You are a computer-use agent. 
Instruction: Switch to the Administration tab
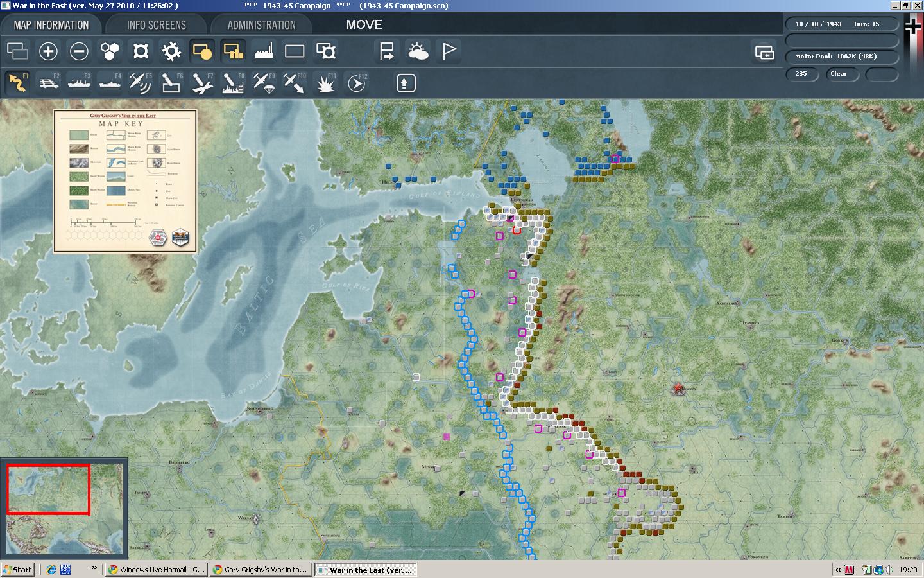[261, 25]
